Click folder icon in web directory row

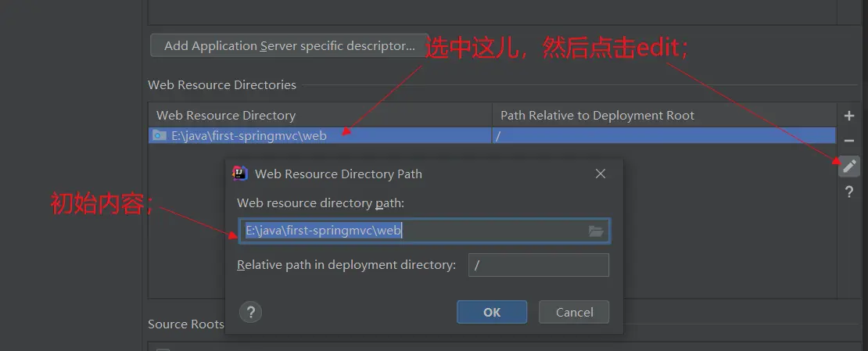(160, 135)
